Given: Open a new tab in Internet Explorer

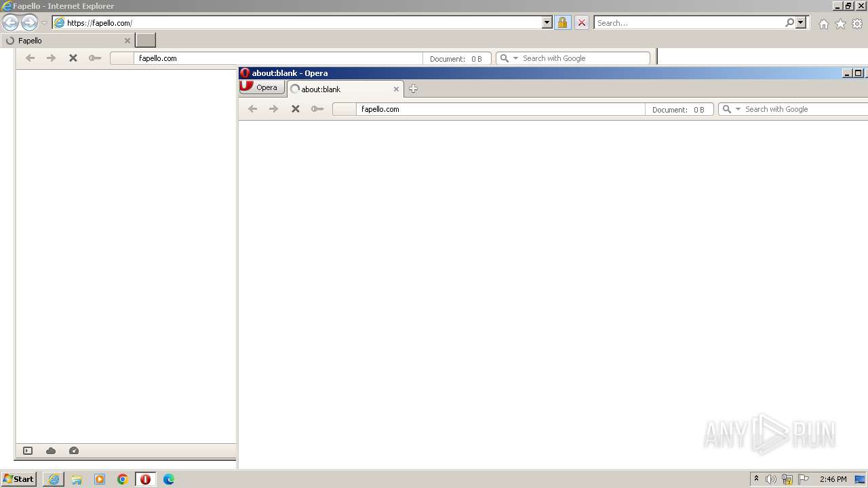Looking at the screenshot, I should point(146,41).
